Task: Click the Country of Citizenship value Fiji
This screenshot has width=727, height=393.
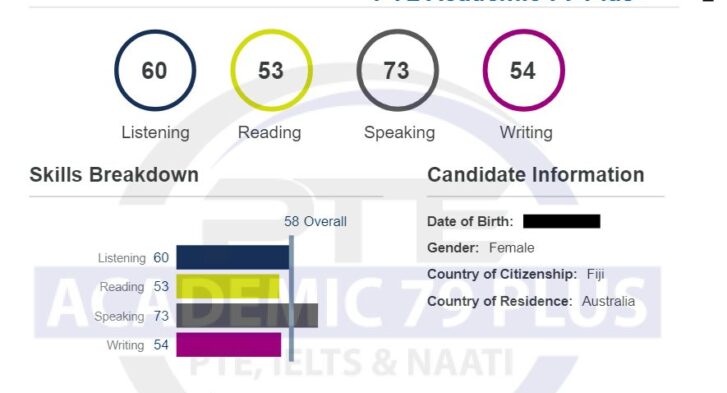Action: coord(595,274)
